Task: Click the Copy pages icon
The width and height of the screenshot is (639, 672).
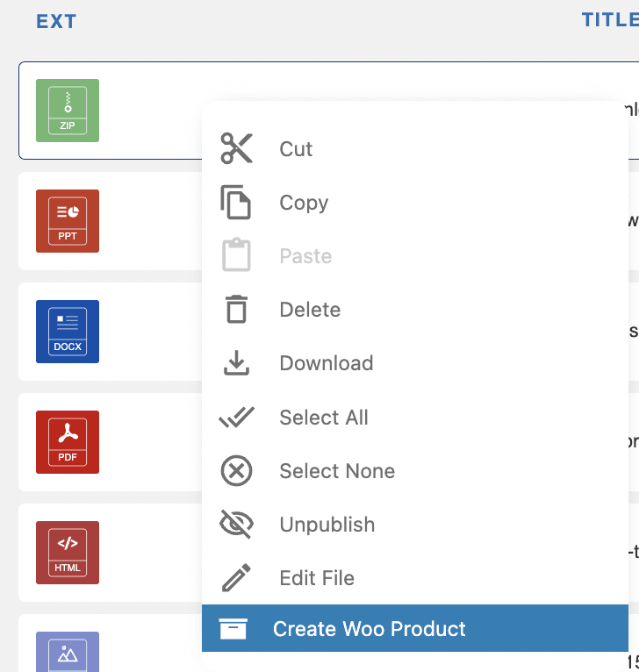Action: coord(235,203)
